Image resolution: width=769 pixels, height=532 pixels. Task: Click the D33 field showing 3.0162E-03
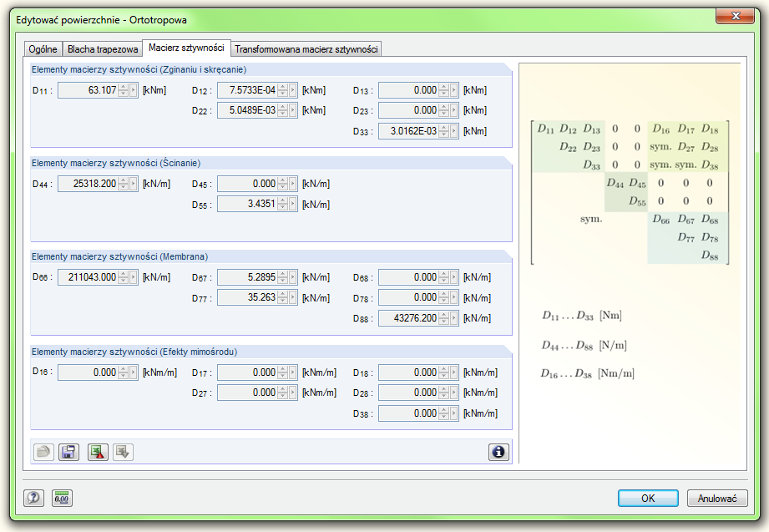click(409, 131)
